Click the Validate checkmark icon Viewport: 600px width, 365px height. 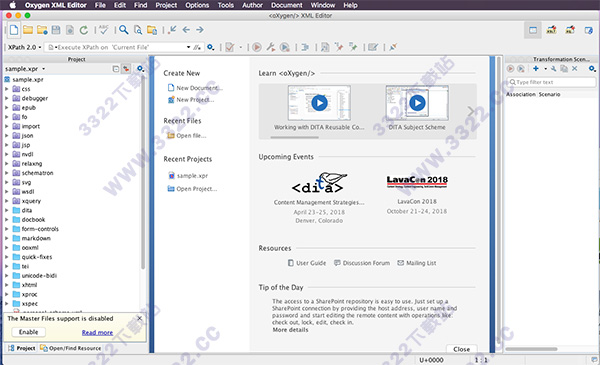(x=230, y=47)
